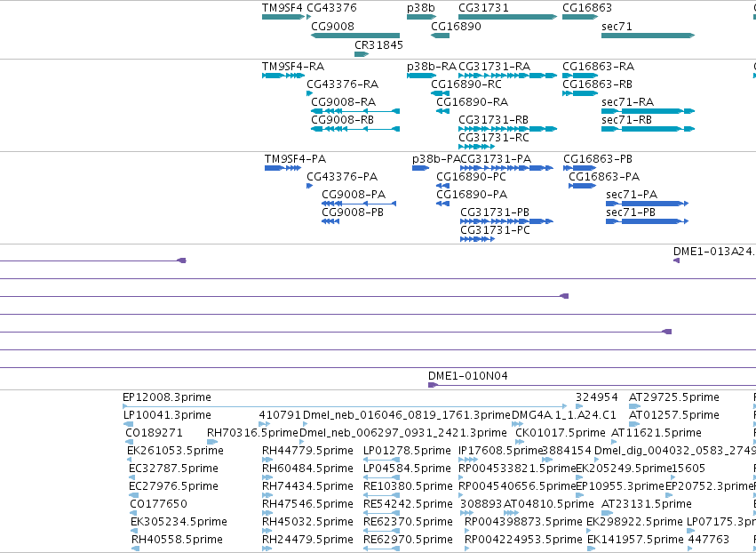Click the RH24479.5prime EST label
The height and width of the screenshot is (553, 756).
pyautogui.click(x=307, y=540)
